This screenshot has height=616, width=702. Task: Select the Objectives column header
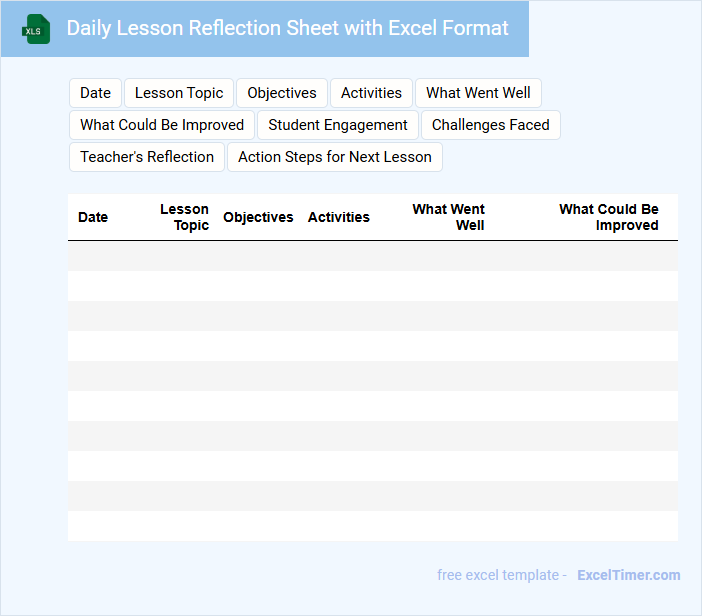[258, 217]
